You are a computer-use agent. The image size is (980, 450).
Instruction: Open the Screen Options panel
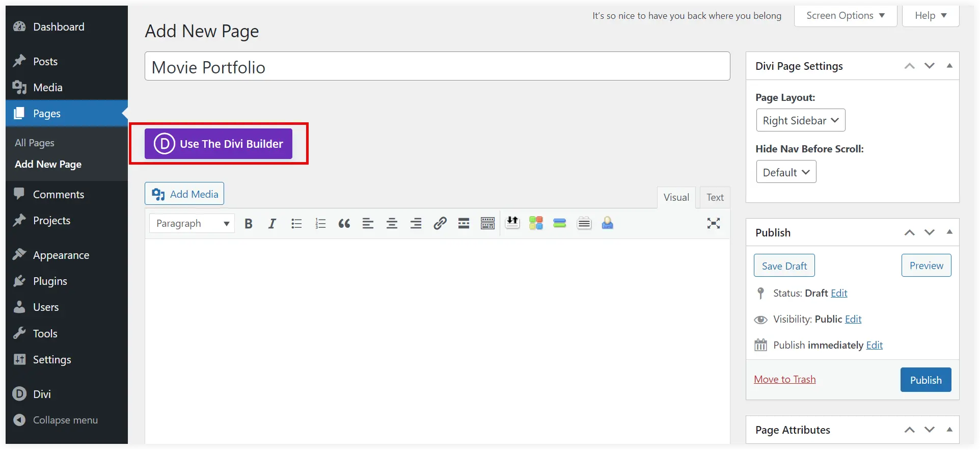(x=846, y=16)
